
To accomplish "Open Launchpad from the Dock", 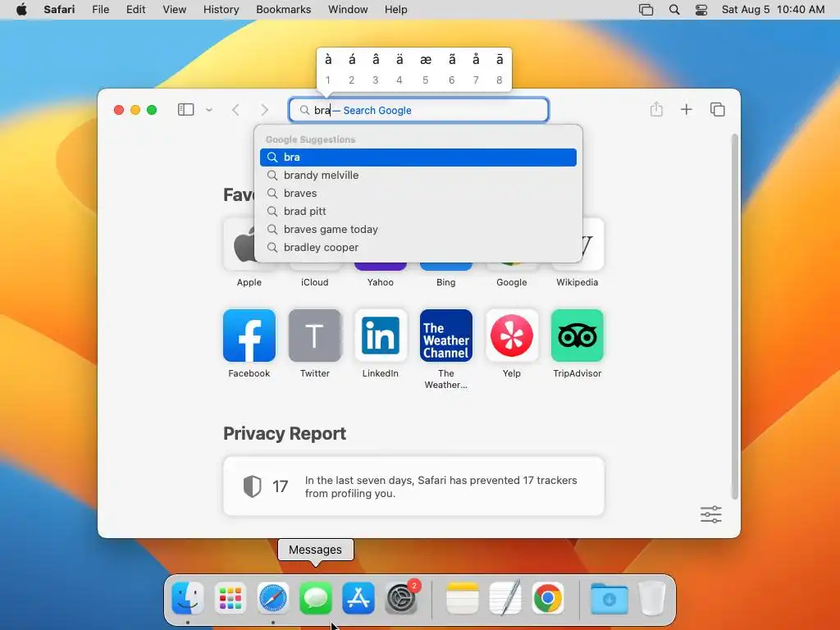I will 231,598.
